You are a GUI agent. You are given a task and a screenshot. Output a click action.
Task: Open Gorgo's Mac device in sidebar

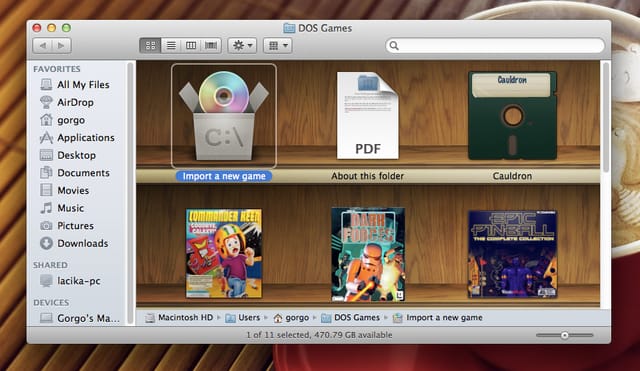80,318
